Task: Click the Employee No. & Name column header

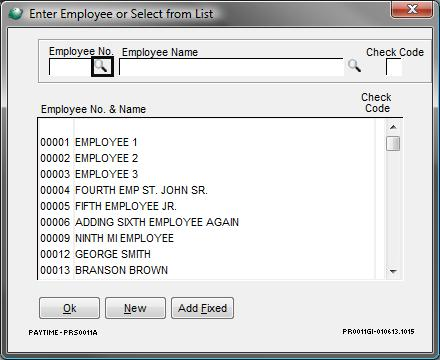Action: point(93,109)
